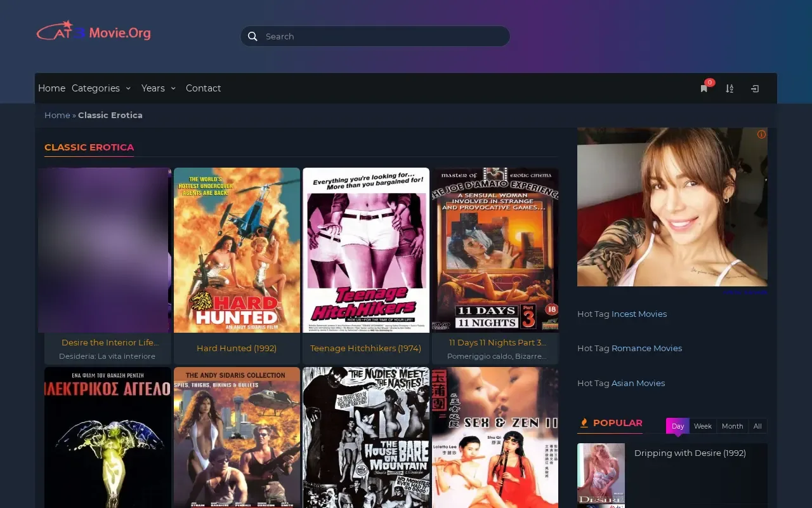Open the Asian Movies hot tag
The width and height of the screenshot is (812, 508).
coord(638,383)
